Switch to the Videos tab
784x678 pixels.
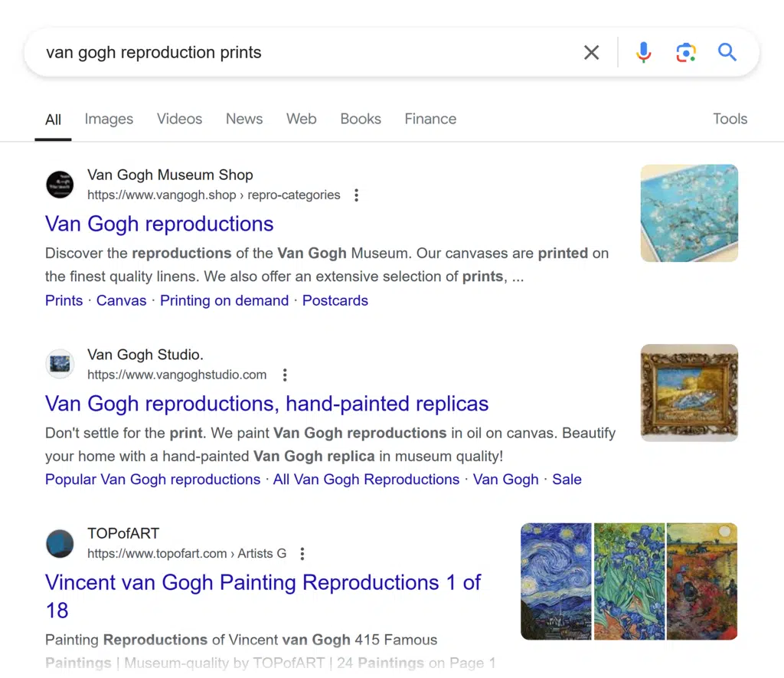coord(179,119)
